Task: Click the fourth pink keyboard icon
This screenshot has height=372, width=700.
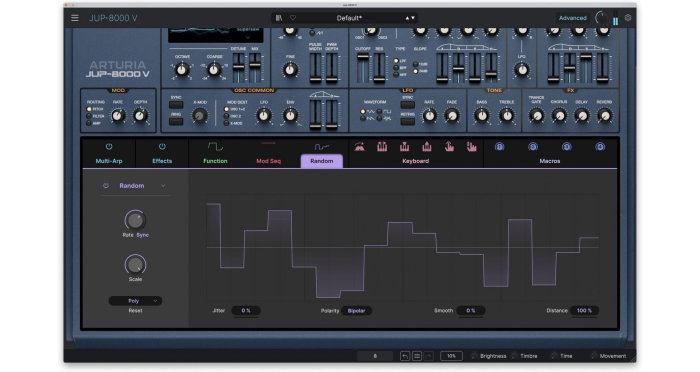Action: [x=427, y=146]
